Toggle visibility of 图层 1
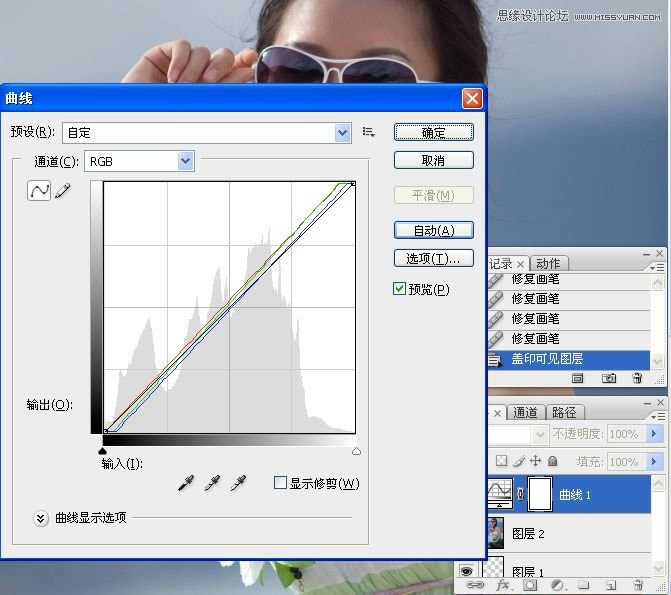This screenshot has height=595, width=671. tap(465, 571)
